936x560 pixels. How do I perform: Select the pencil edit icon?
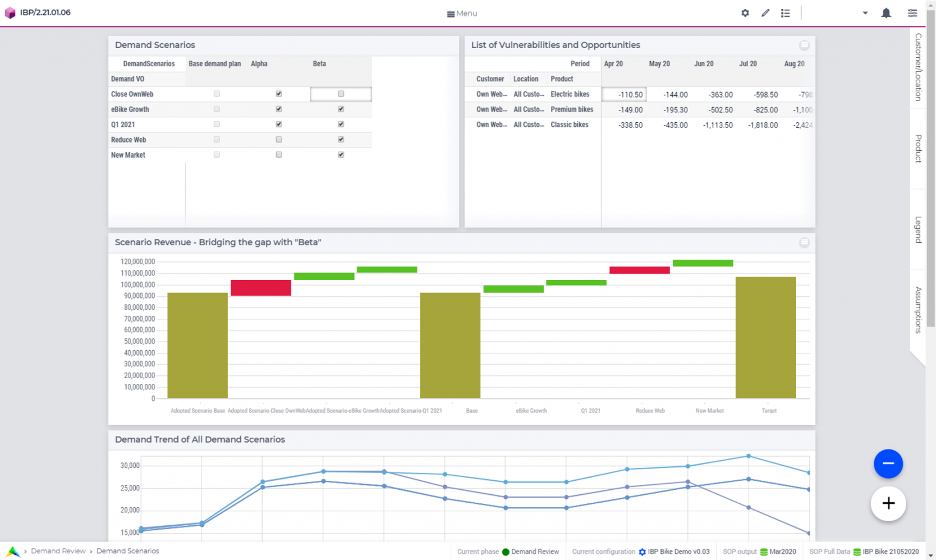pos(765,12)
